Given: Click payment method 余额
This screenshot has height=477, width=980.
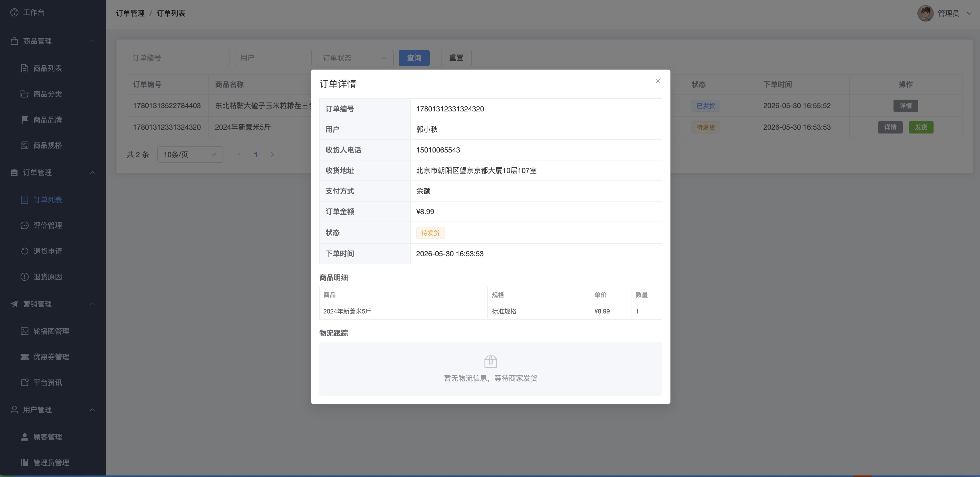Looking at the screenshot, I should (424, 191).
